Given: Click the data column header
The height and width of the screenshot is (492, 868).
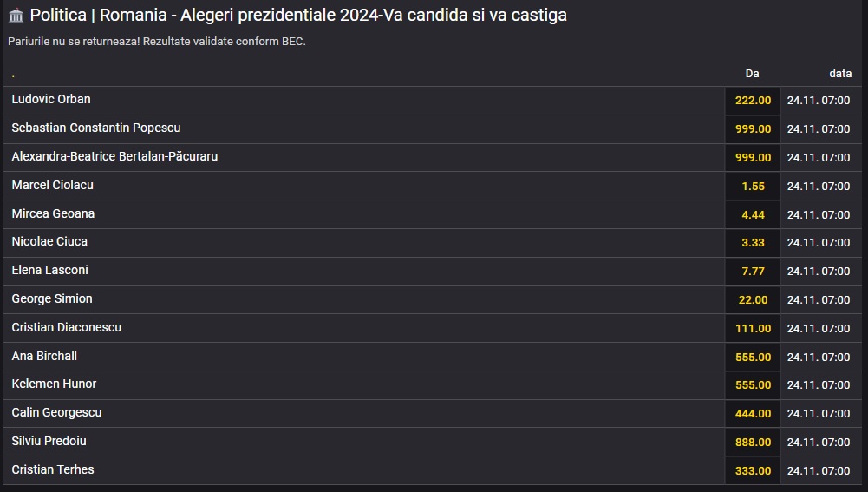Looking at the screenshot, I should click(x=839, y=74).
